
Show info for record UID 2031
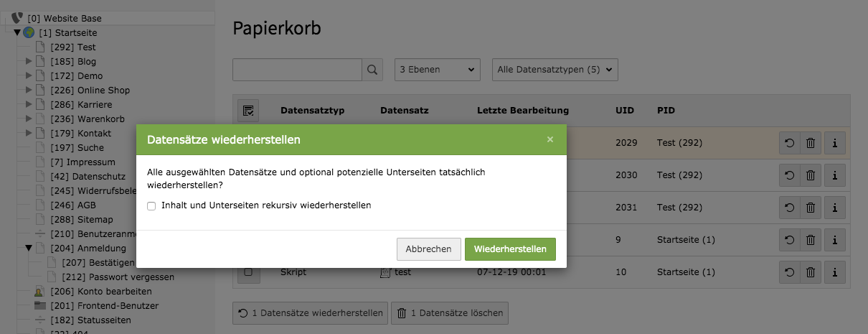click(835, 208)
